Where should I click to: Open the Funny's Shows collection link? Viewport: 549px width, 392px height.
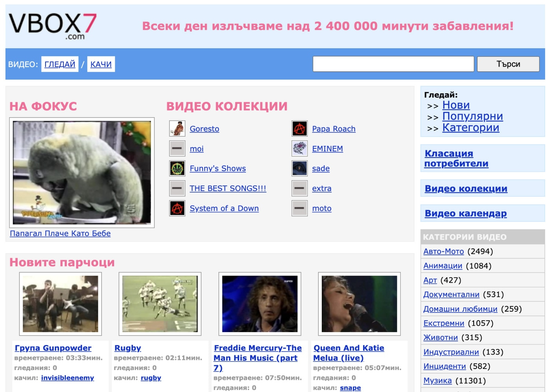point(218,169)
